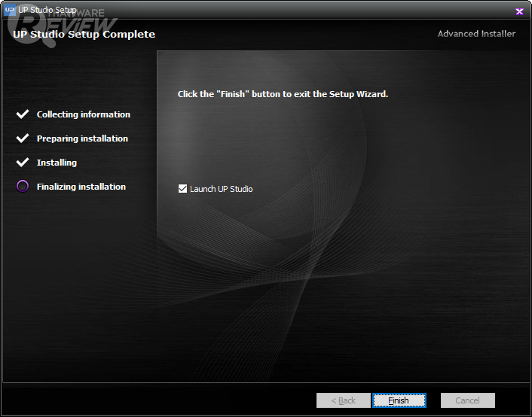
Task: Click the checkmark beside Preparing installation
Action: pos(23,138)
